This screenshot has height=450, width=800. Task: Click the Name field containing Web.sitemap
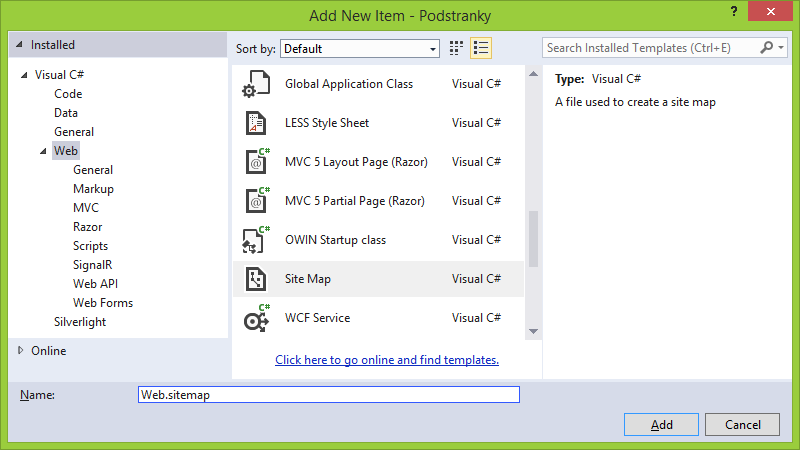(x=329, y=394)
